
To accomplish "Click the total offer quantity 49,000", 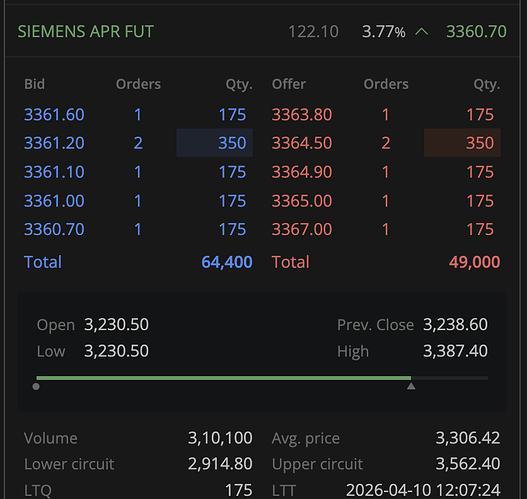I will pos(475,262).
